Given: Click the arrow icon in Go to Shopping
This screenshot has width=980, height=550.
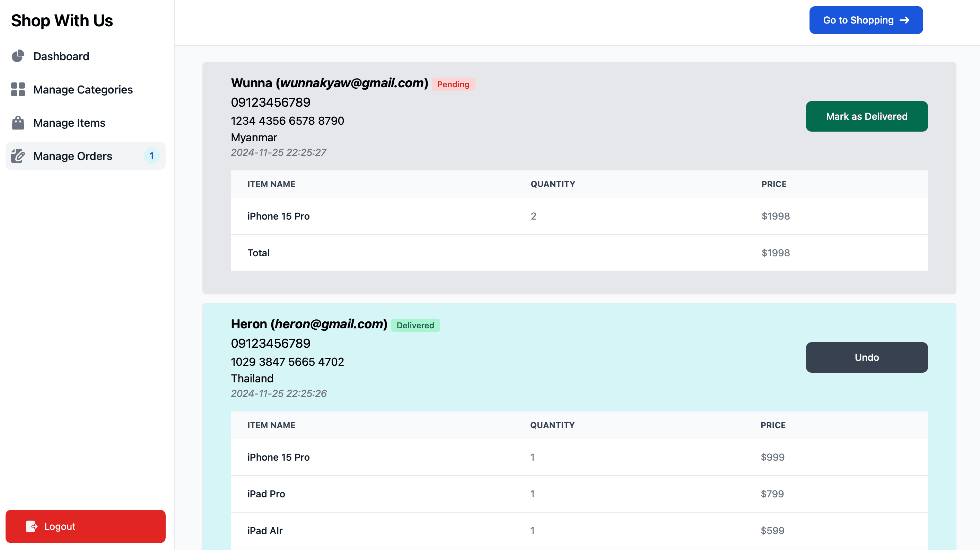Looking at the screenshot, I should pos(905,20).
